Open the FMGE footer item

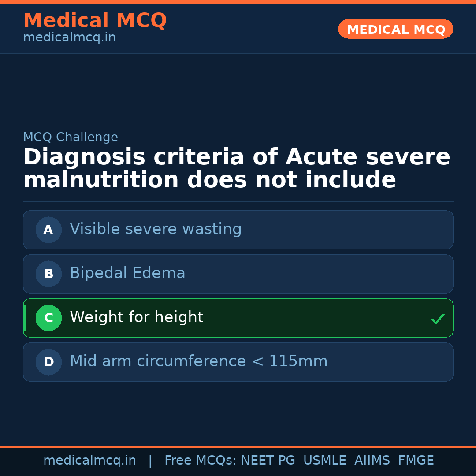(416, 461)
